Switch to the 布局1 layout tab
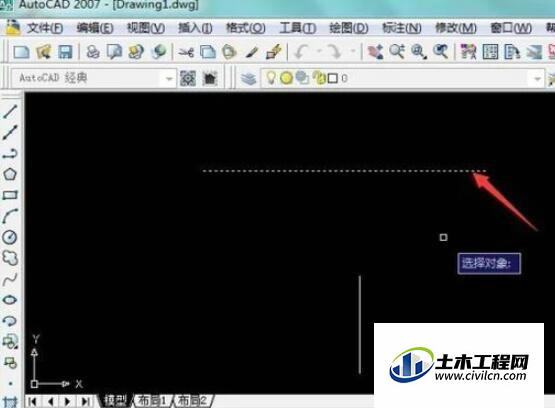 pos(152,401)
